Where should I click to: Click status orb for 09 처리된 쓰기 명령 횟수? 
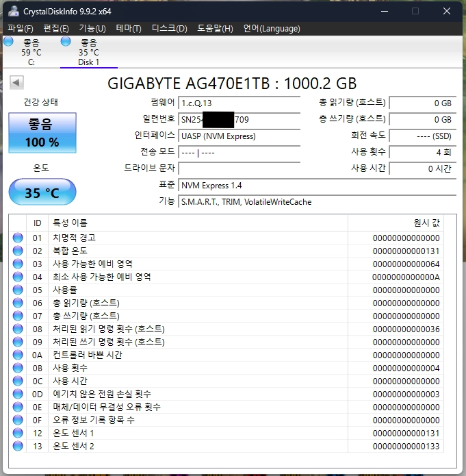click(18, 342)
